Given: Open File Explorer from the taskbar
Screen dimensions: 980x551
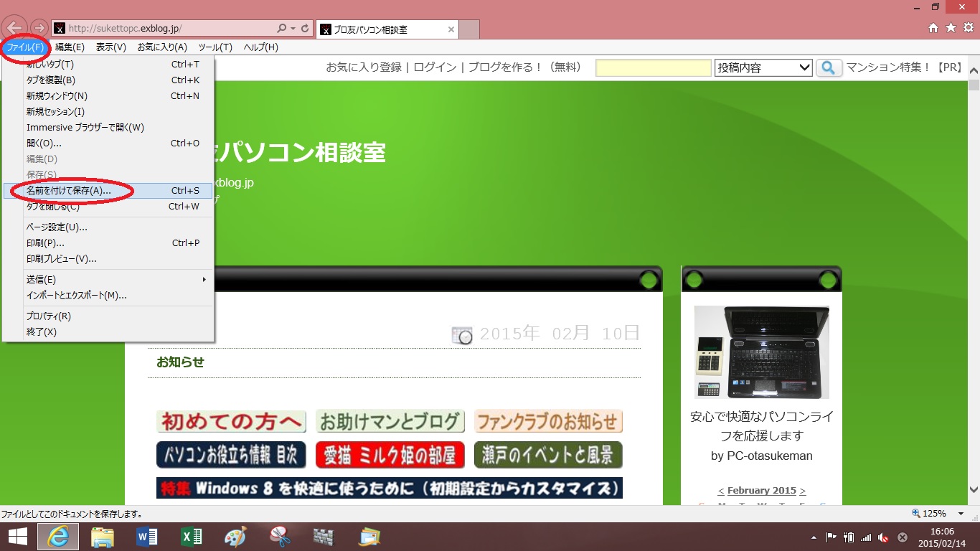Looking at the screenshot, I should pyautogui.click(x=102, y=537).
